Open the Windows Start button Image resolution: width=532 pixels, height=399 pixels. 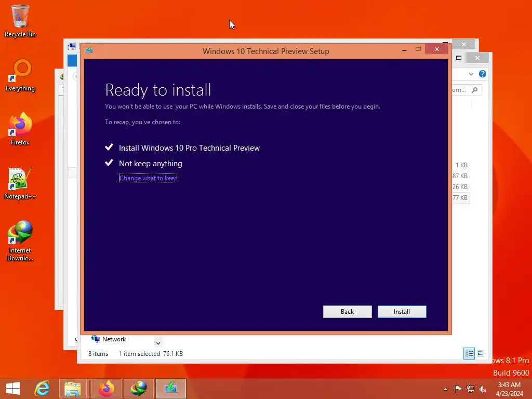tap(13, 389)
